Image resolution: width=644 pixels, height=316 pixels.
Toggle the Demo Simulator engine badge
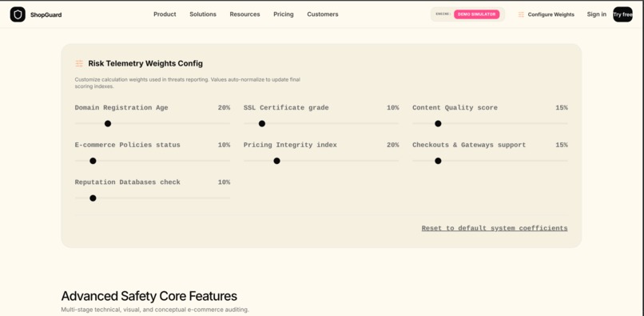476,14
